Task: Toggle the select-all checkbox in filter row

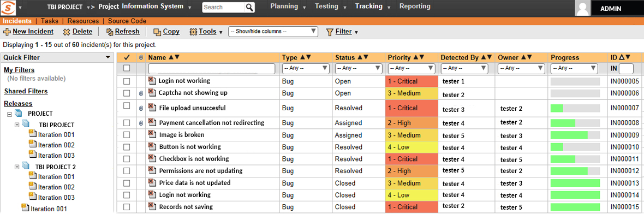Action: click(127, 68)
